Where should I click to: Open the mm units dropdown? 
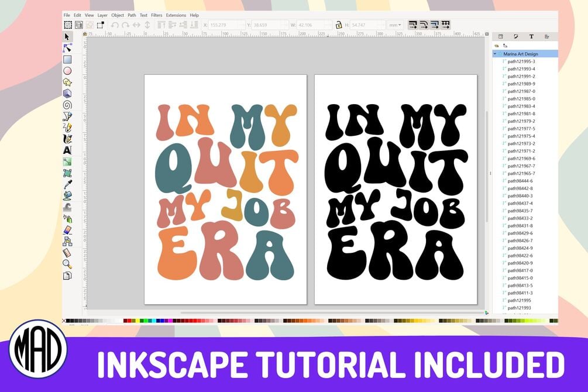[x=395, y=25]
